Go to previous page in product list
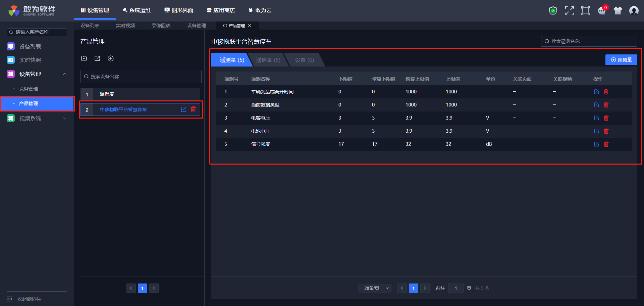Image resolution: width=644 pixels, height=306 pixels. (x=131, y=288)
